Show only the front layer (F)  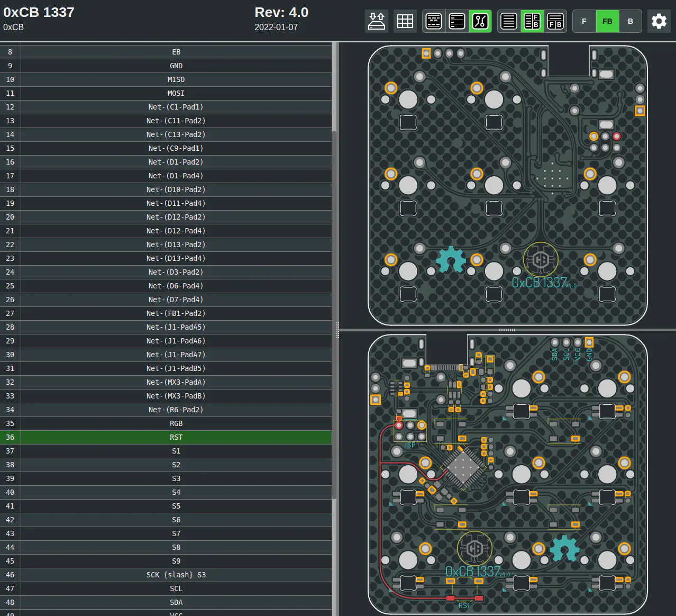click(x=584, y=21)
